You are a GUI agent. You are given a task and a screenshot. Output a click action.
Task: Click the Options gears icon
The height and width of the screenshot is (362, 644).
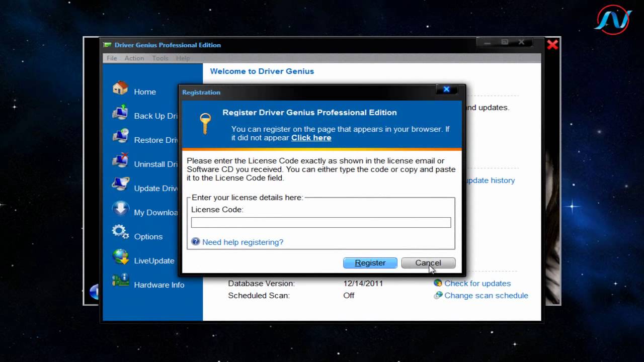point(120,232)
